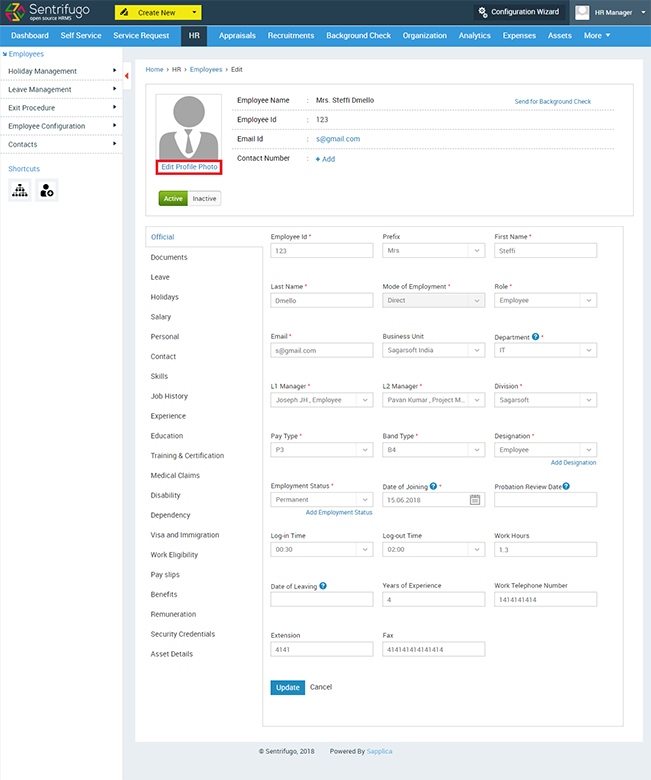Show help for Probation Review Date
Image resolution: width=651 pixels, height=780 pixels.
566,486
